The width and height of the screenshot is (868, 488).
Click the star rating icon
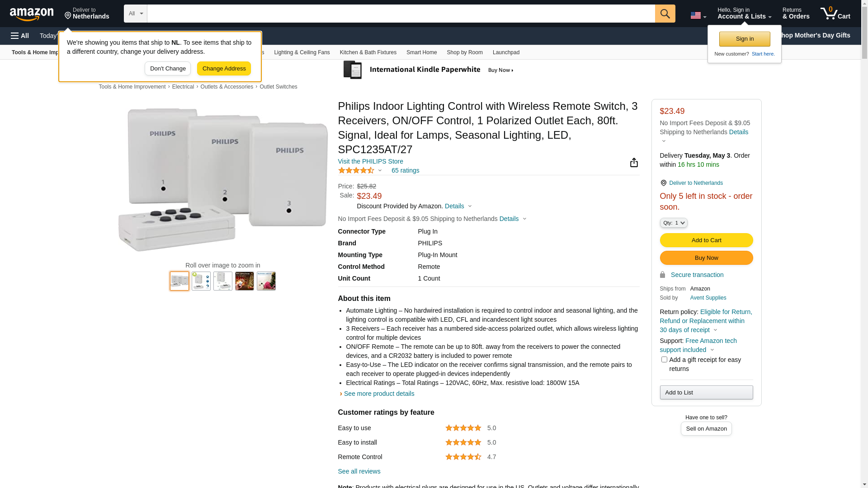356,170
